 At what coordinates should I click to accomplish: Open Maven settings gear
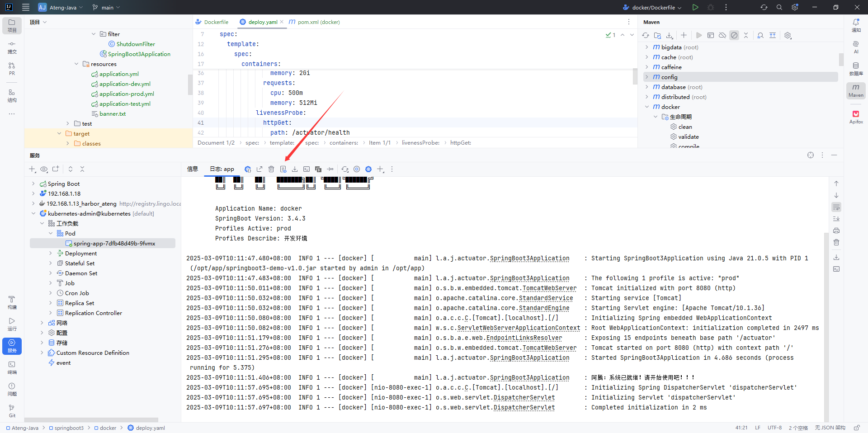click(x=788, y=35)
